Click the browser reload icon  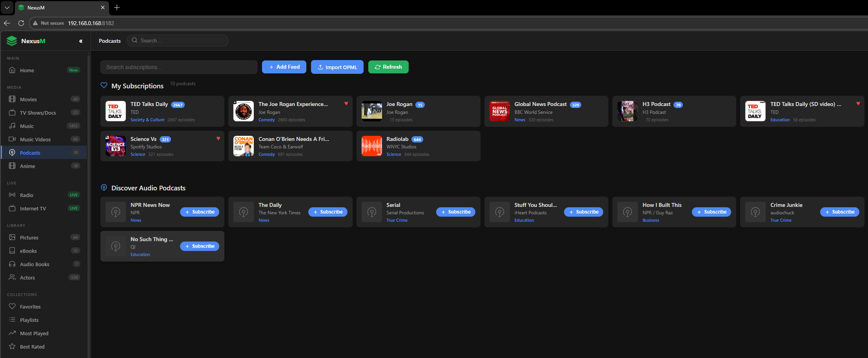point(21,23)
